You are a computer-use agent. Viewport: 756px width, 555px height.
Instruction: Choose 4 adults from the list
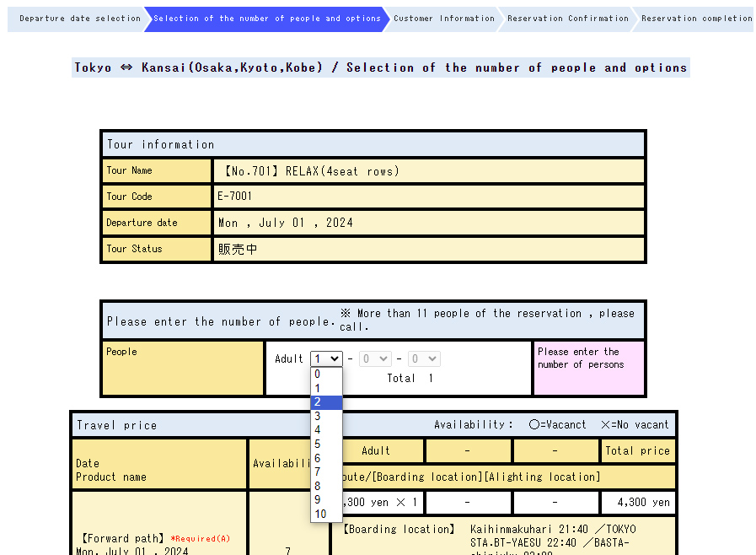pos(325,430)
